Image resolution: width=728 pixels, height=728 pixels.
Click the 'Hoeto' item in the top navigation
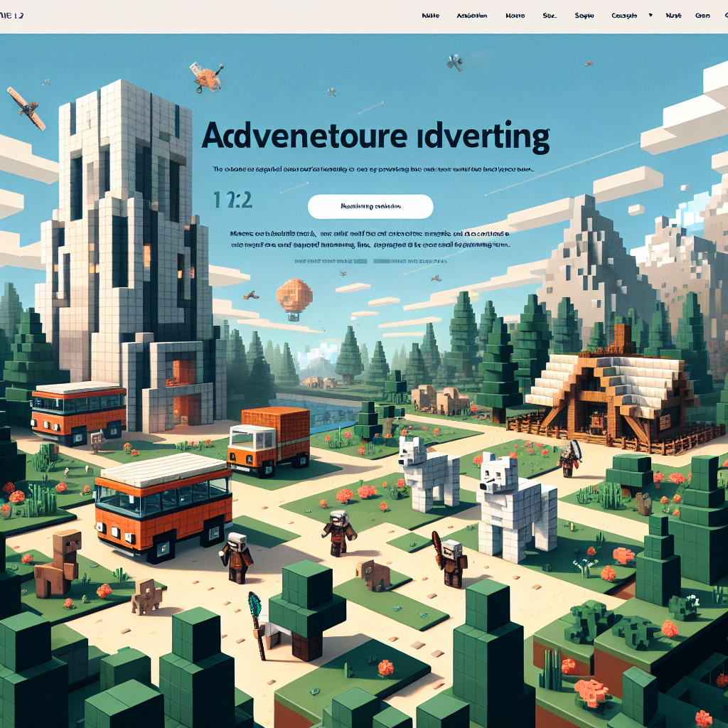coord(514,15)
